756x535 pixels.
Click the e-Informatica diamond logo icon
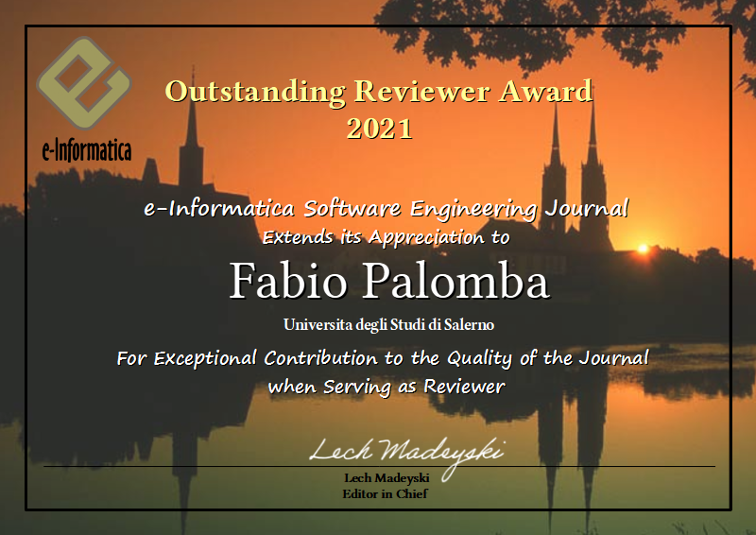(84, 83)
